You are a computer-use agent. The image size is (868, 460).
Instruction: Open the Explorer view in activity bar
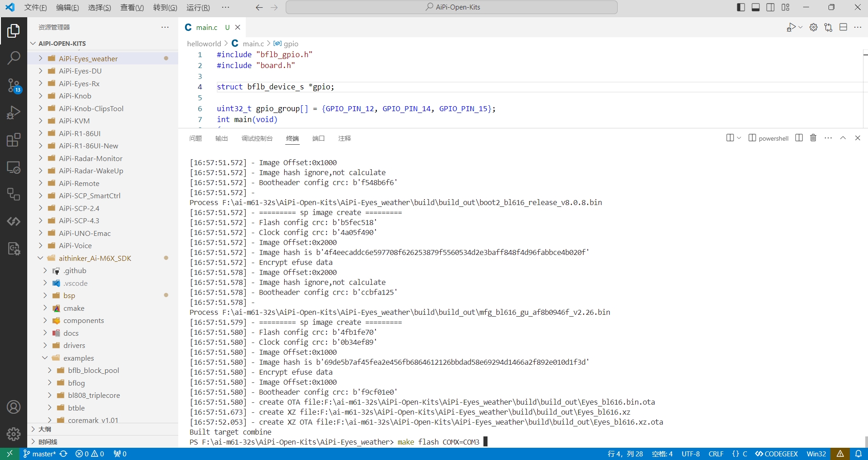14,30
